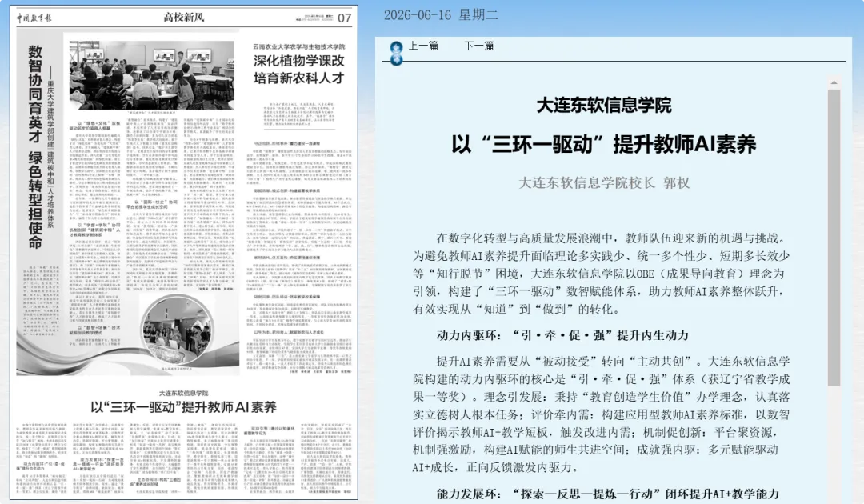Click 云南农业大学农学与生物技术学院 byline on page
The height and width of the screenshot is (504, 864).
(x=298, y=47)
